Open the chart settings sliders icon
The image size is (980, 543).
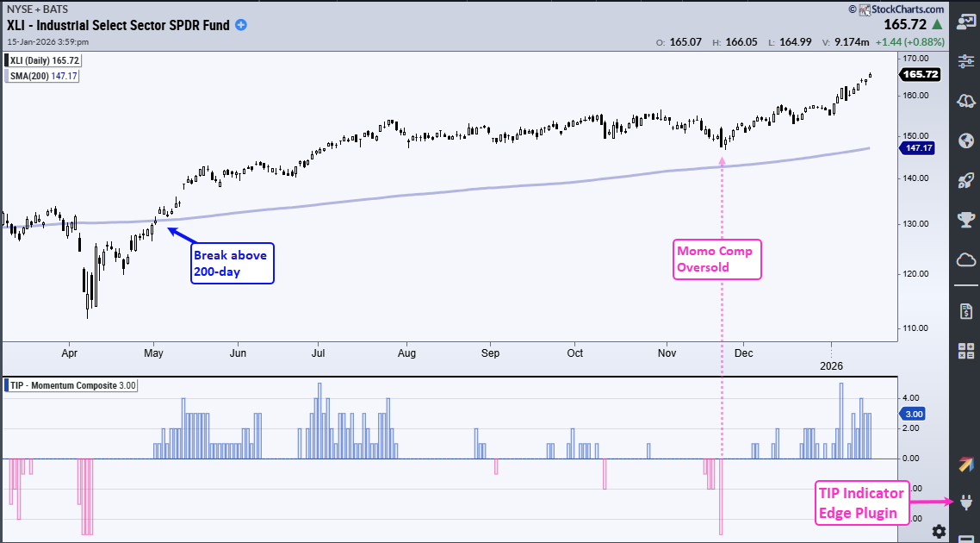tap(965, 62)
